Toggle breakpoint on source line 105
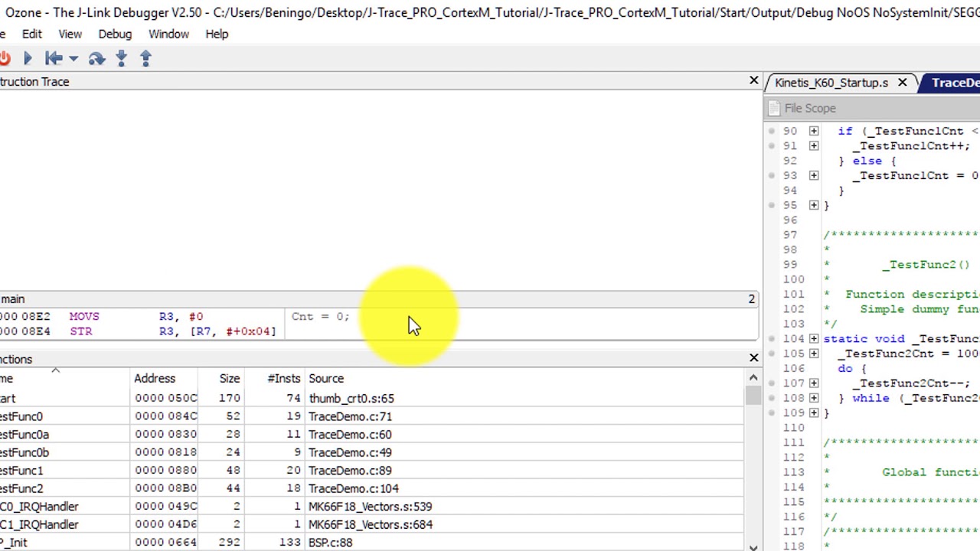This screenshot has width=980, height=551. point(772,354)
